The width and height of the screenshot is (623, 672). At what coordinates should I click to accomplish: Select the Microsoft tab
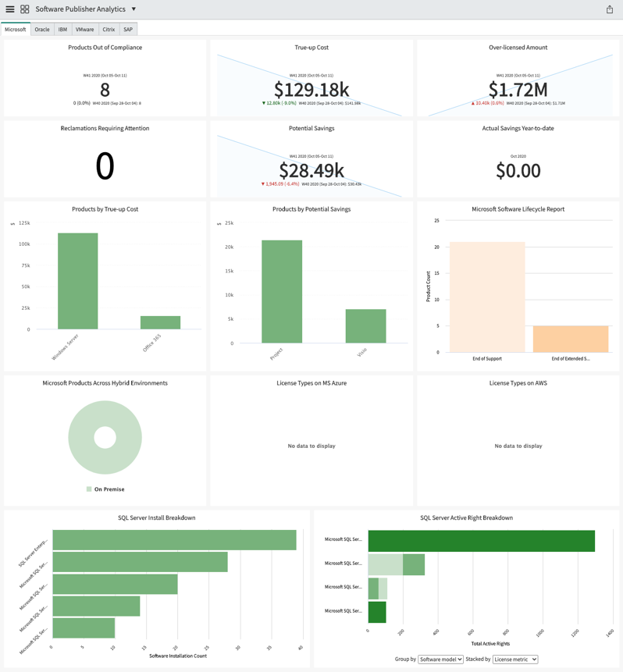click(16, 29)
